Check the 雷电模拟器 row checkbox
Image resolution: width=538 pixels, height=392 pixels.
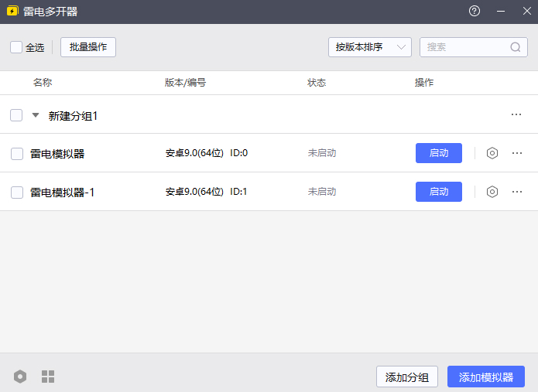pyautogui.click(x=17, y=154)
